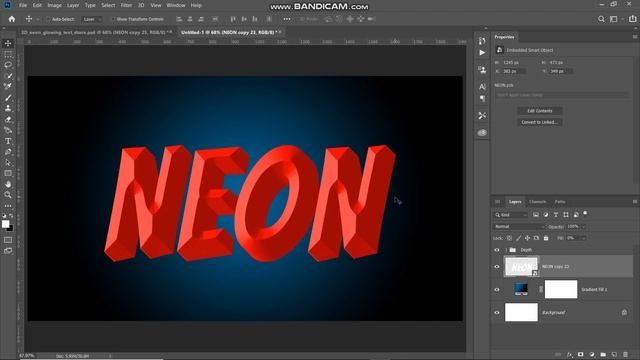Create a new group folder icon
640x360 pixels.
coord(603,355)
